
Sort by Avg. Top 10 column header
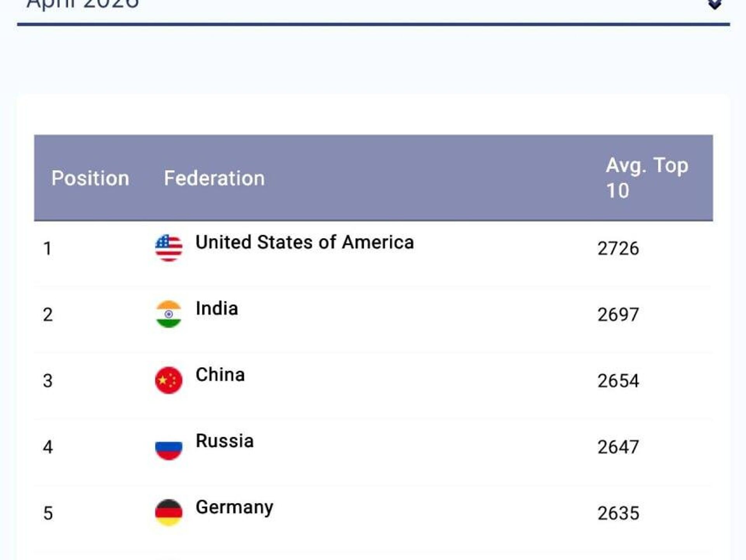pos(647,178)
